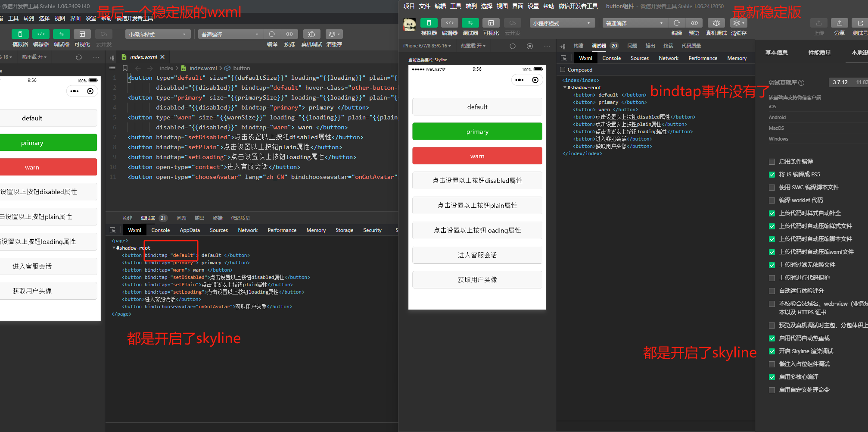
Task: Tap green primary button in right simulator
Action: [477, 131]
